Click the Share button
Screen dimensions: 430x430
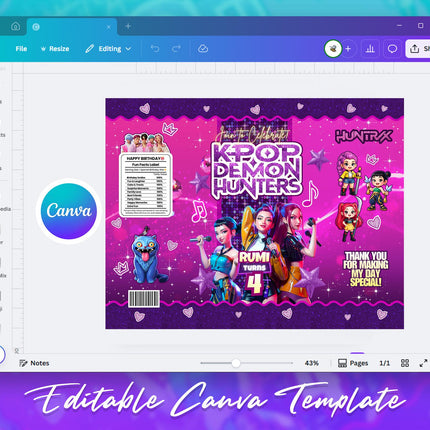418,49
